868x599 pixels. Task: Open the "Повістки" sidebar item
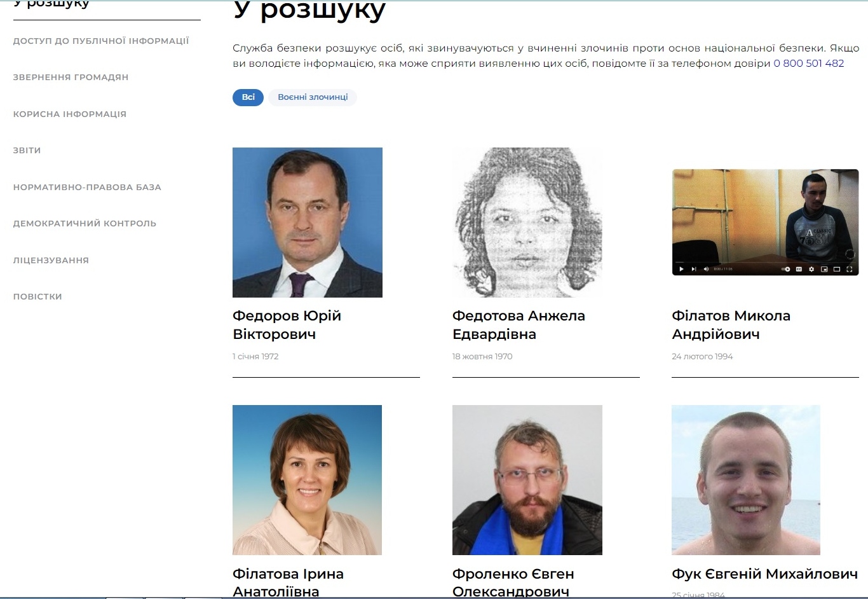pos(37,296)
